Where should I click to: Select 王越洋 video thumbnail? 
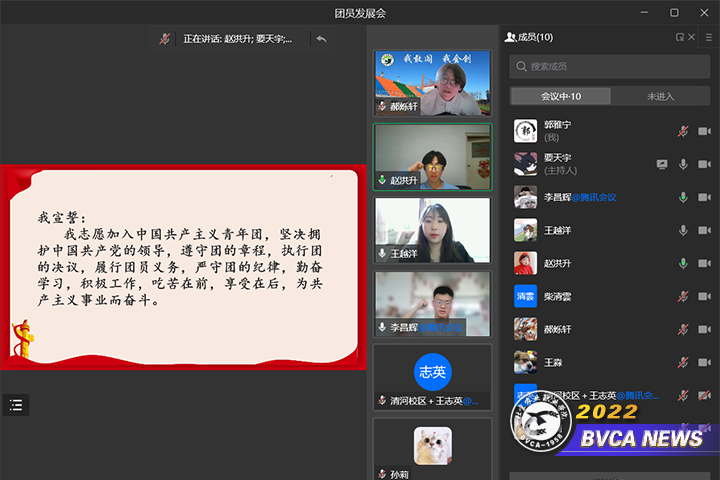coord(432,230)
